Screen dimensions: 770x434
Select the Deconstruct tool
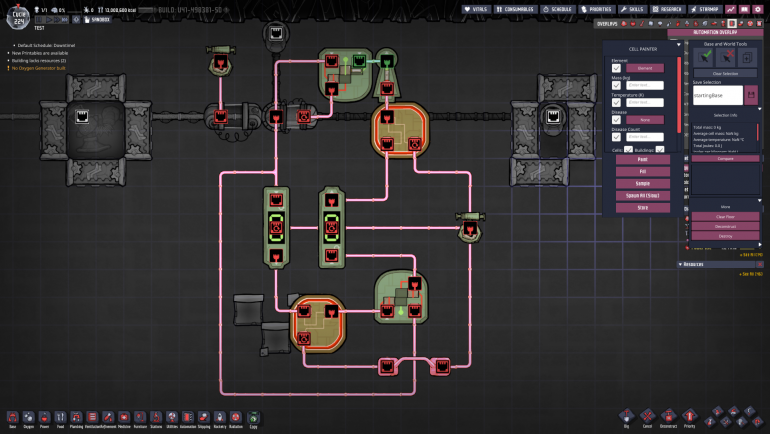pos(667,415)
